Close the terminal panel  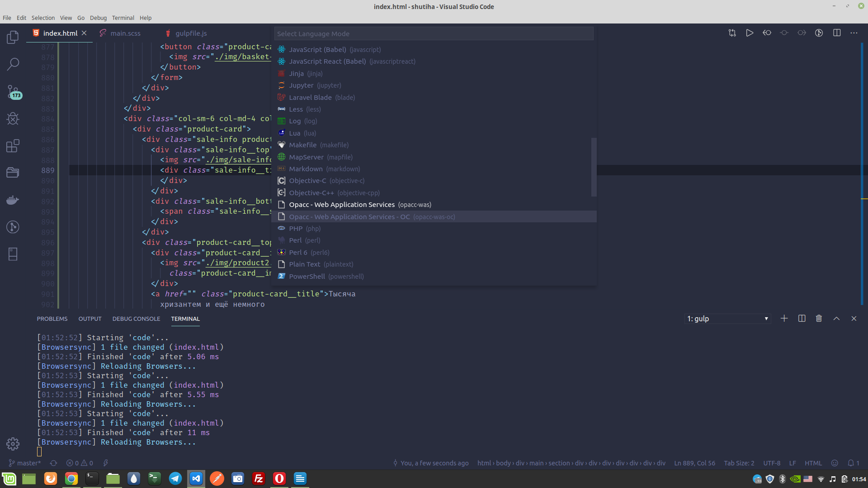[854, 319]
